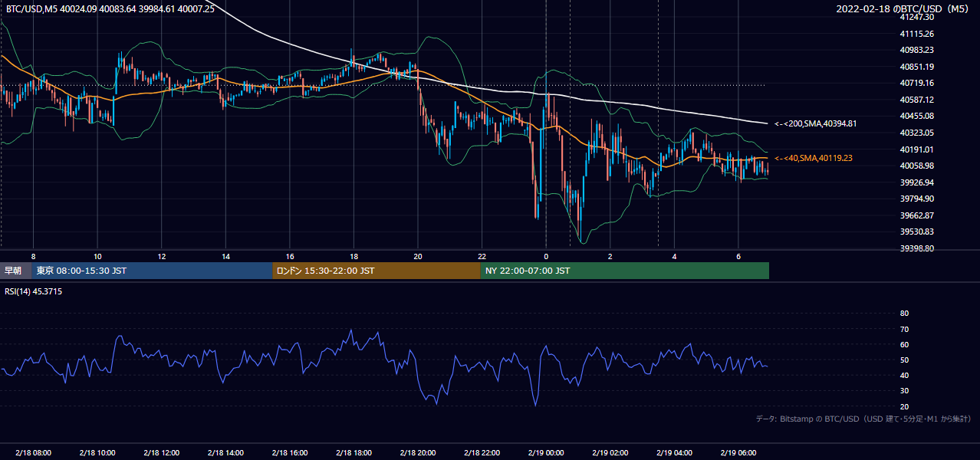Click RSI scale level 40

[x=904, y=375]
